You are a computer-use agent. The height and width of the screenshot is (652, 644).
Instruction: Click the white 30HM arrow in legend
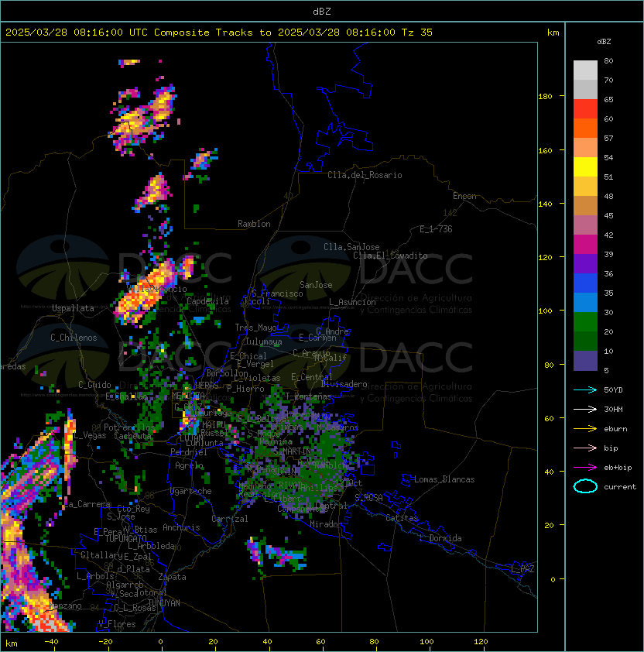tap(585, 409)
